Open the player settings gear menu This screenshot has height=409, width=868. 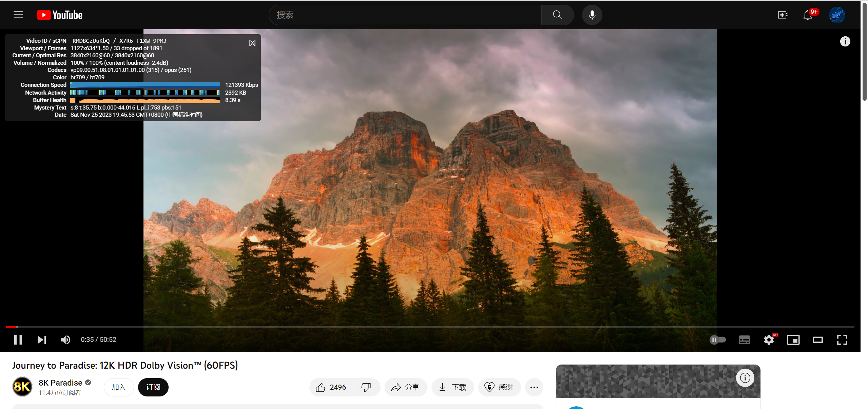point(769,340)
